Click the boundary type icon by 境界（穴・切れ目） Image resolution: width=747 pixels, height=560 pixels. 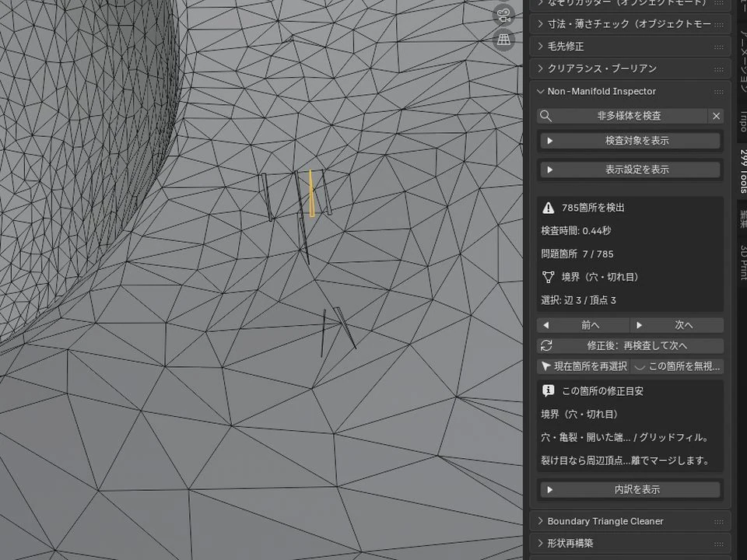[x=549, y=277]
